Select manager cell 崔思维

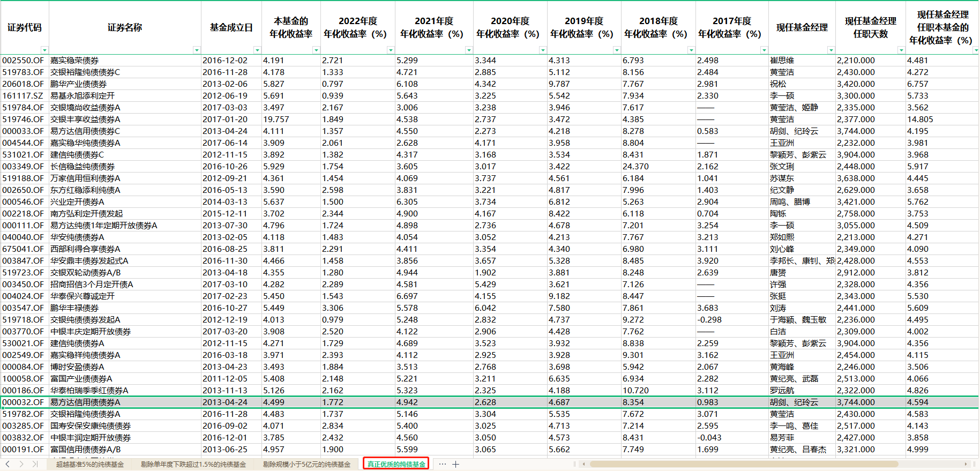(802, 61)
